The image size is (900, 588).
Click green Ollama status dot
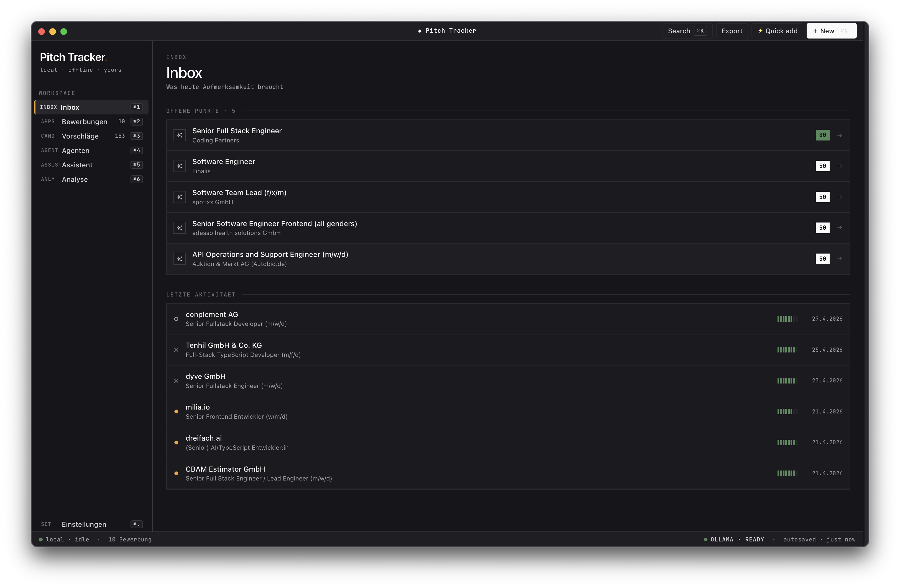(x=706, y=540)
